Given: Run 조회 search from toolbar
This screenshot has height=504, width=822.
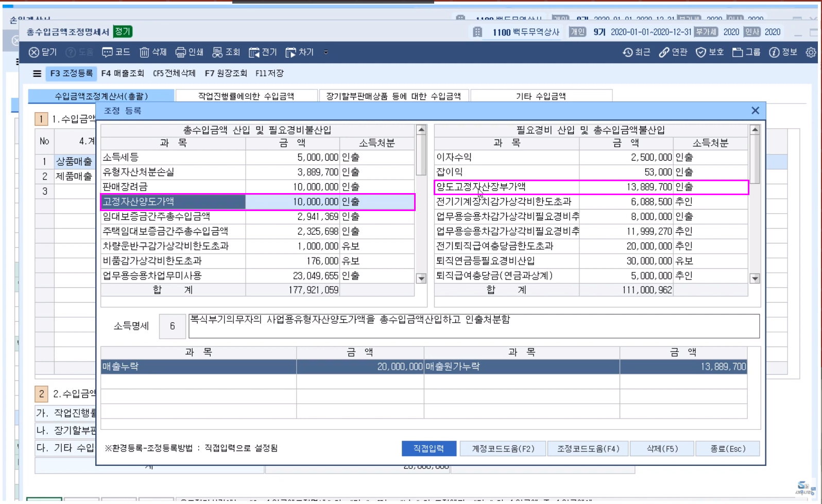Looking at the screenshot, I should (x=218, y=52).
